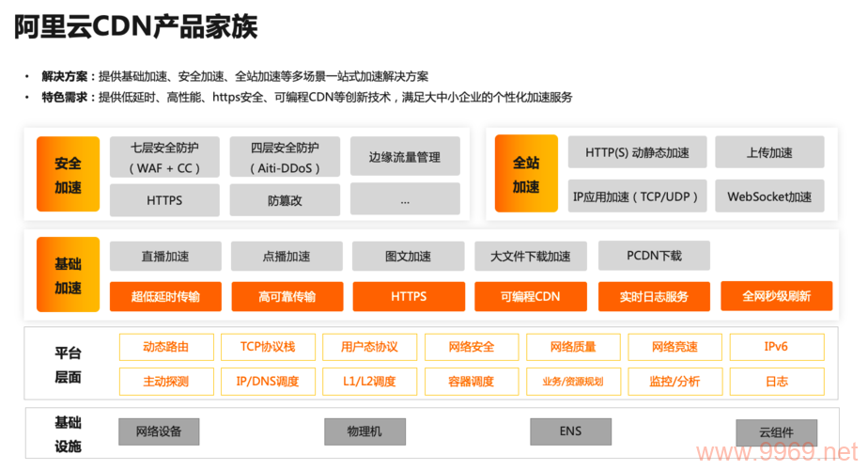This screenshot has width=868, height=470.
Task: Select the PCDN下载 box
Action: click(x=654, y=256)
